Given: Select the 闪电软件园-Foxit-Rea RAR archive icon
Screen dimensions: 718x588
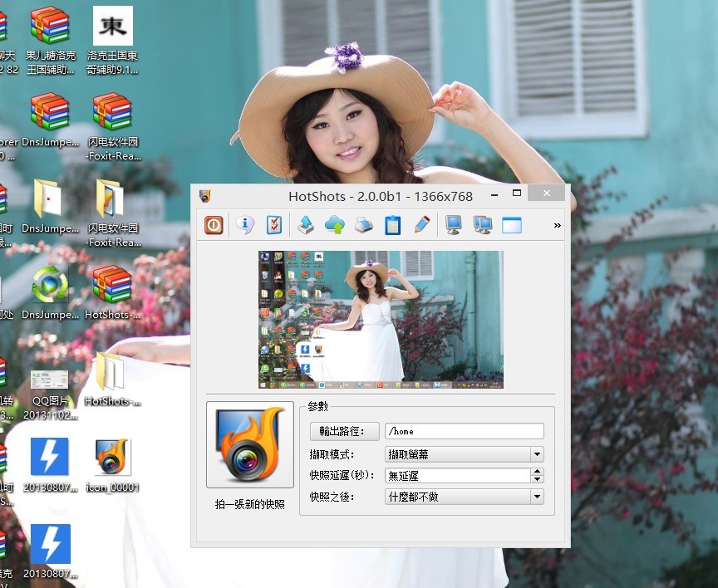Looking at the screenshot, I should tap(113, 127).
